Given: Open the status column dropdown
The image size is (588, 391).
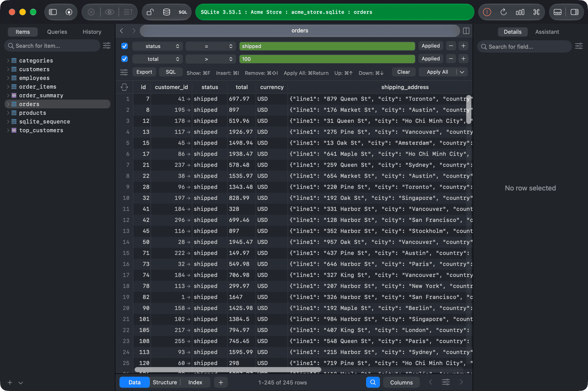Looking at the screenshot, I should pos(158,46).
